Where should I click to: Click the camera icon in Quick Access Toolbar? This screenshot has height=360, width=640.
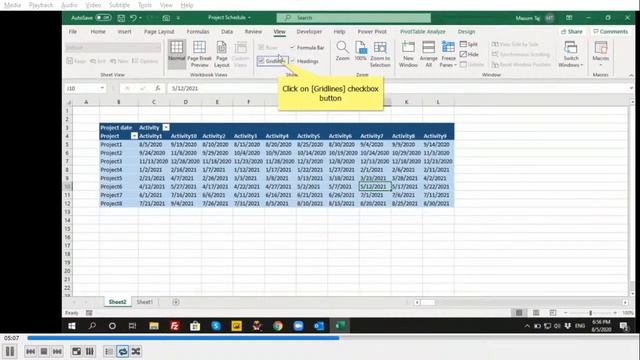(166, 18)
